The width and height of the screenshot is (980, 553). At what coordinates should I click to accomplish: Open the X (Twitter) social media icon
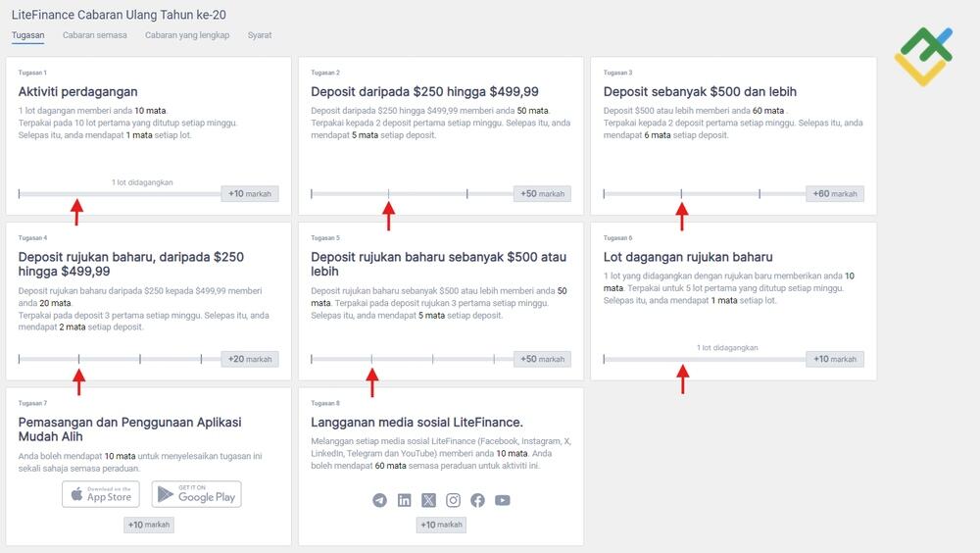coord(429,500)
